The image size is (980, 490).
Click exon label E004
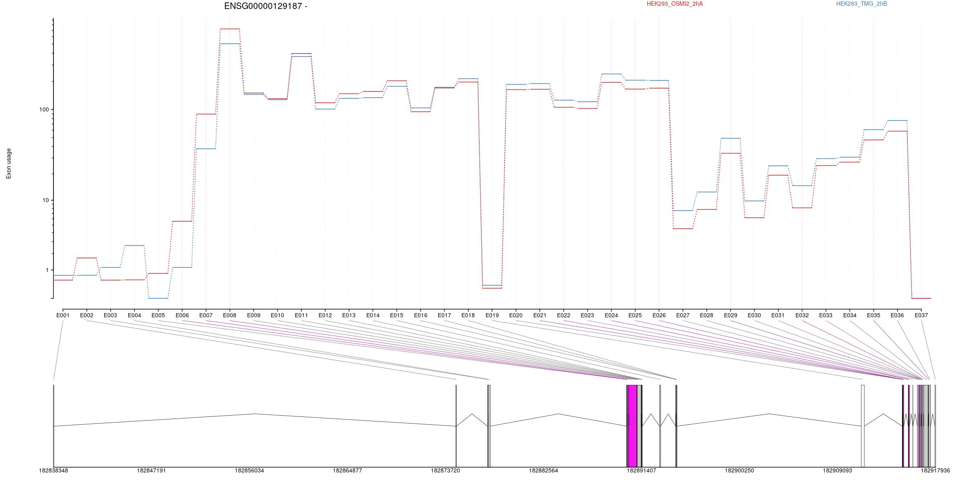(x=134, y=315)
